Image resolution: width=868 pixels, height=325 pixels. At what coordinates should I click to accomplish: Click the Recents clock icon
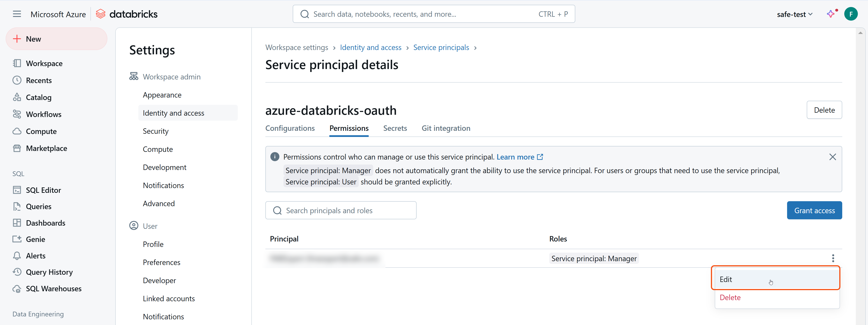pos(17,80)
